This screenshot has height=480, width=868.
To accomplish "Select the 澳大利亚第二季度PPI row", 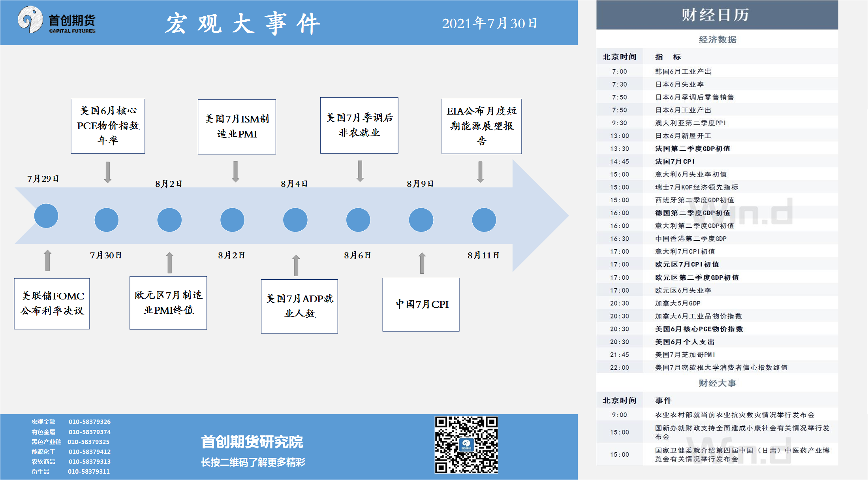I will click(717, 123).
